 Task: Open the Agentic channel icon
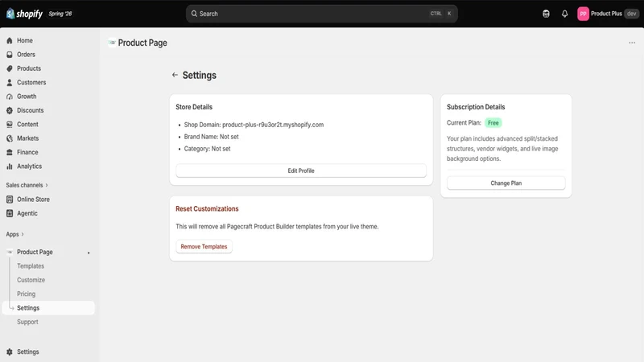(10, 213)
